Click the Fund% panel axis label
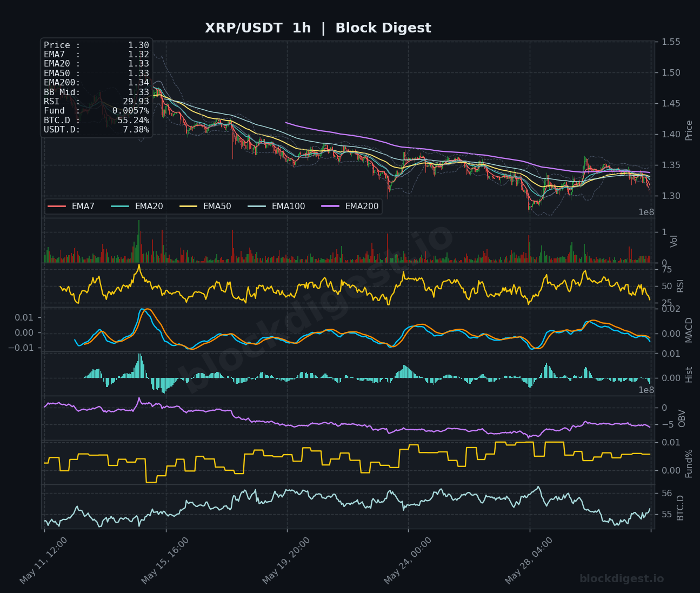This screenshot has width=700, height=593. tap(689, 463)
